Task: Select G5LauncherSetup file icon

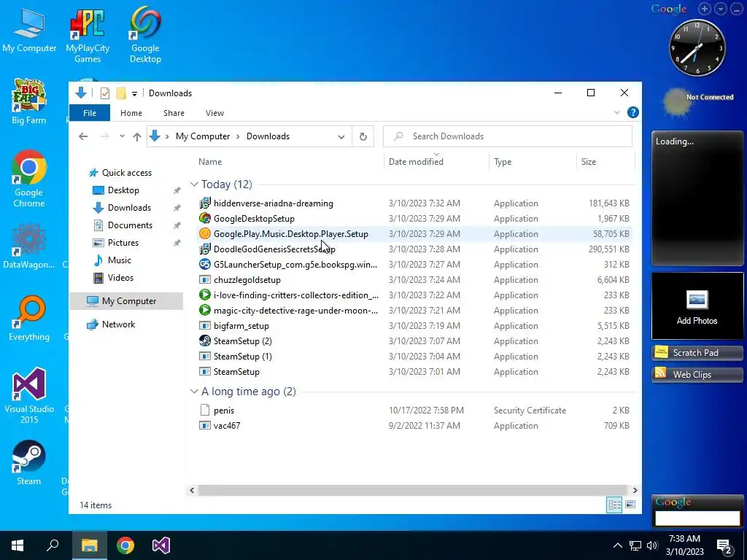Action: click(x=205, y=264)
